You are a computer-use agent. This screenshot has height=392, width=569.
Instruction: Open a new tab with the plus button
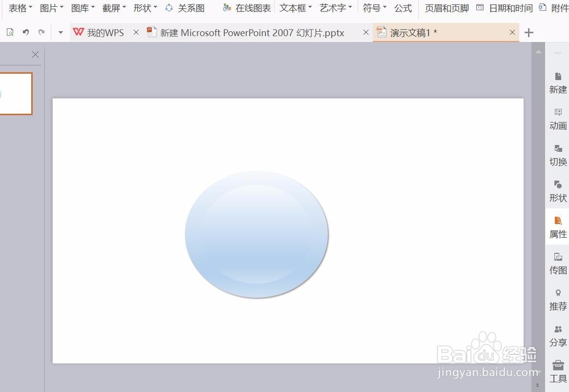click(x=529, y=32)
